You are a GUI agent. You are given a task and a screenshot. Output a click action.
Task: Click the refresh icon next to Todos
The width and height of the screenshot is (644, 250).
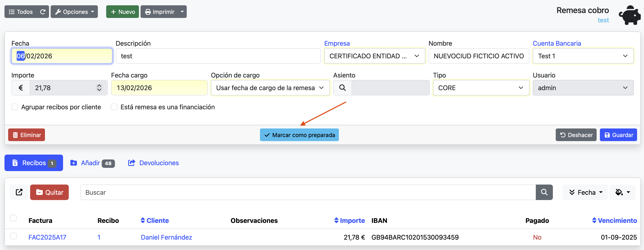(x=43, y=12)
